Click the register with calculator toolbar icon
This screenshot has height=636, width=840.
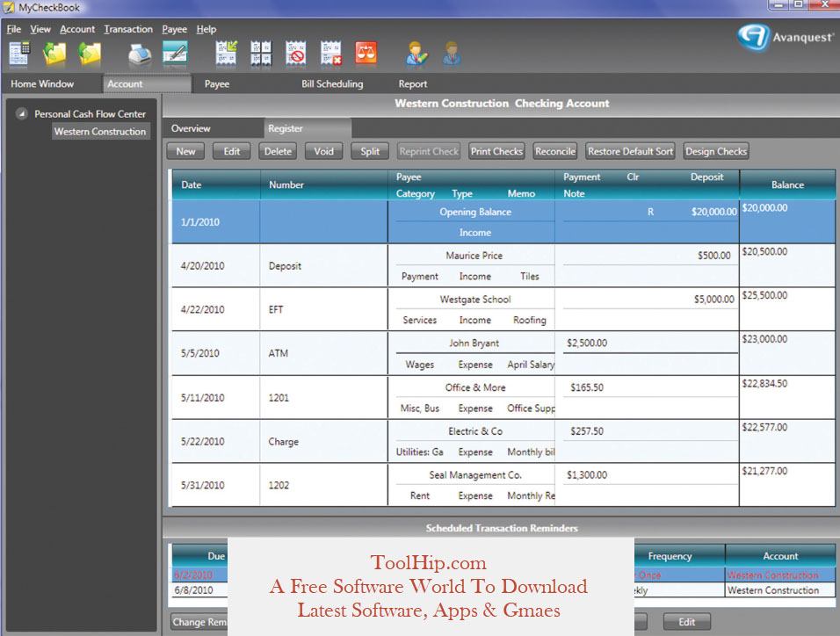(19, 54)
